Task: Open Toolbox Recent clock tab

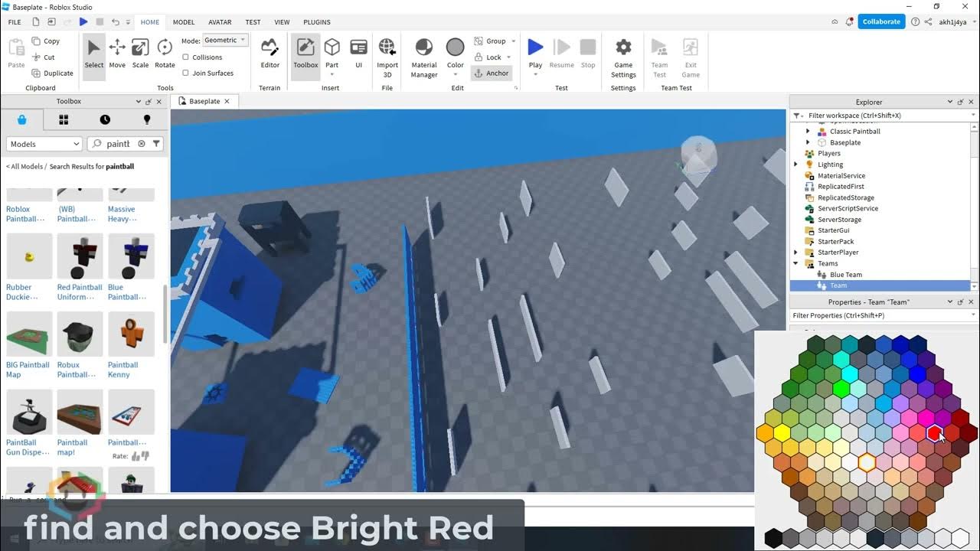Action: pyautogui.click(x=105, y=119)
